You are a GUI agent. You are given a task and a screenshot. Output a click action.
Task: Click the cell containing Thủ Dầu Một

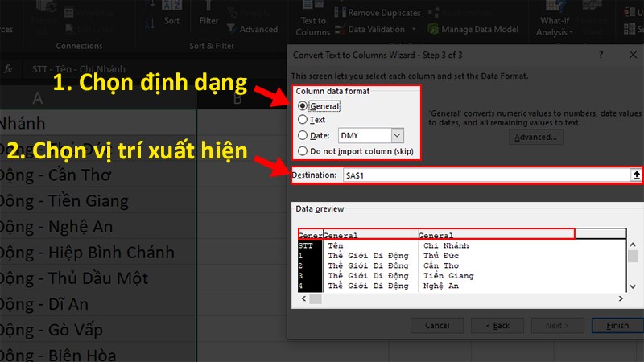pyautogui.click(x=98, y=278)
